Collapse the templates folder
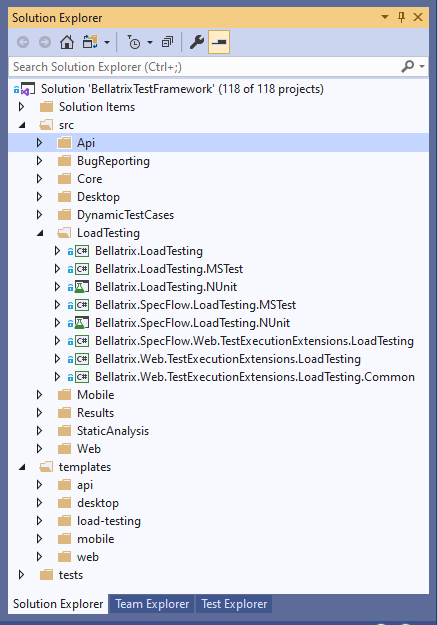The width and height of the screenshot is (438, 625). tap(22, 467)
